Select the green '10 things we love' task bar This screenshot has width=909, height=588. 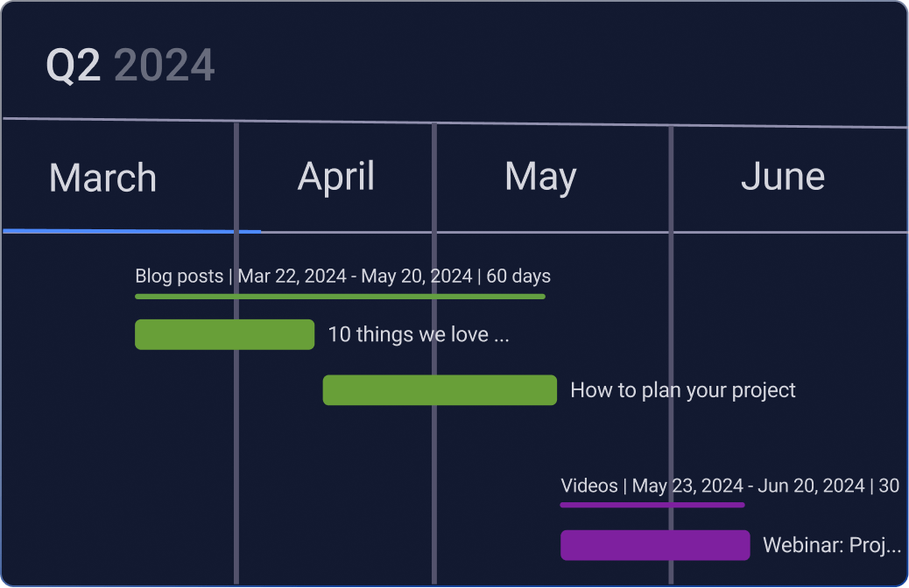(x=224, y=334)
